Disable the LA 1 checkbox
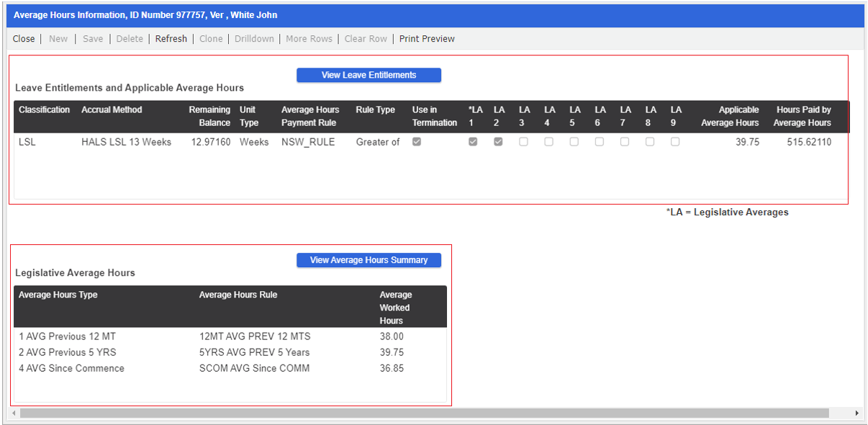Screen dimensions: 868x425 click(473, 141)
